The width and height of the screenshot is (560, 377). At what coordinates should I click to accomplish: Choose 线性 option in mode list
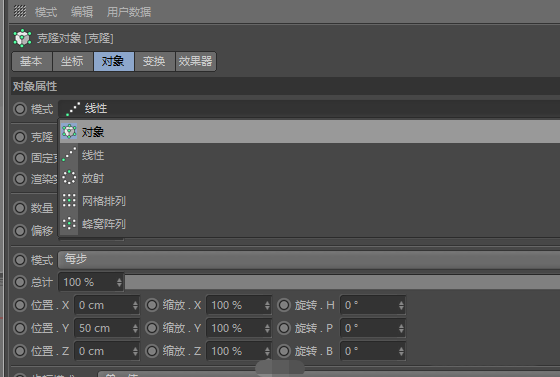[310, 155]
